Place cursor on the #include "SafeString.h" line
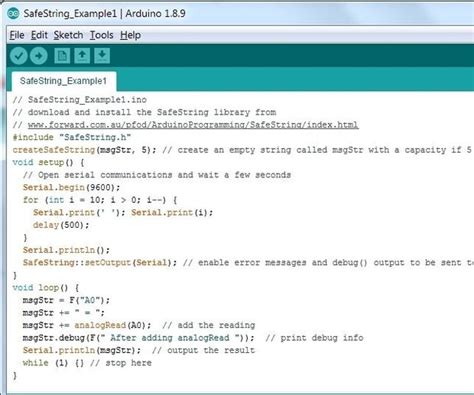The height and width of the screenshot is (395, 474). click(72, 137)
